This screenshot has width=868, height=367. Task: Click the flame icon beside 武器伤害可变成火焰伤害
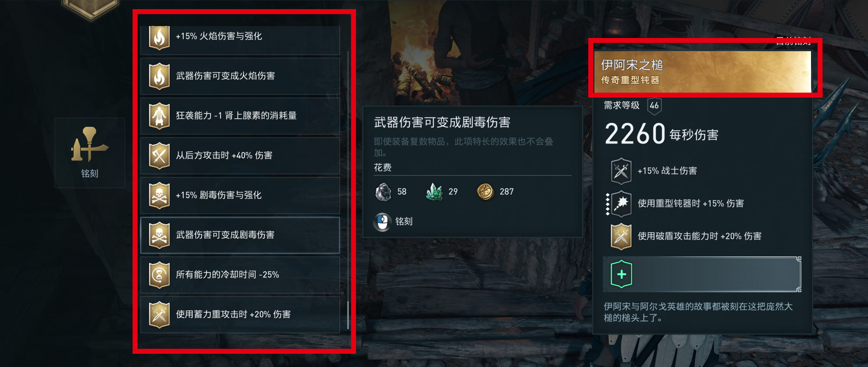(x=159, y=76)
